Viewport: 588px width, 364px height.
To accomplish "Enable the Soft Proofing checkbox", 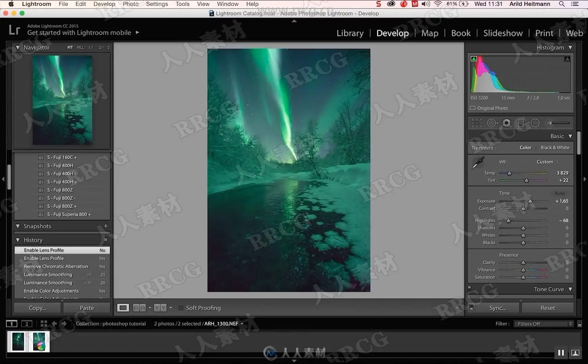I will coord(181,308).
